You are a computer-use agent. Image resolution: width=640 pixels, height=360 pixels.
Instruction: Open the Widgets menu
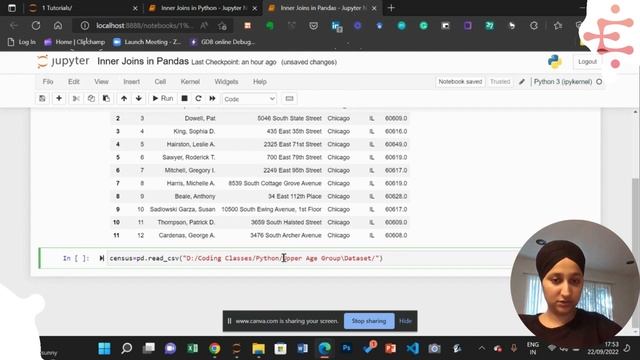click(x=226, y=82)
